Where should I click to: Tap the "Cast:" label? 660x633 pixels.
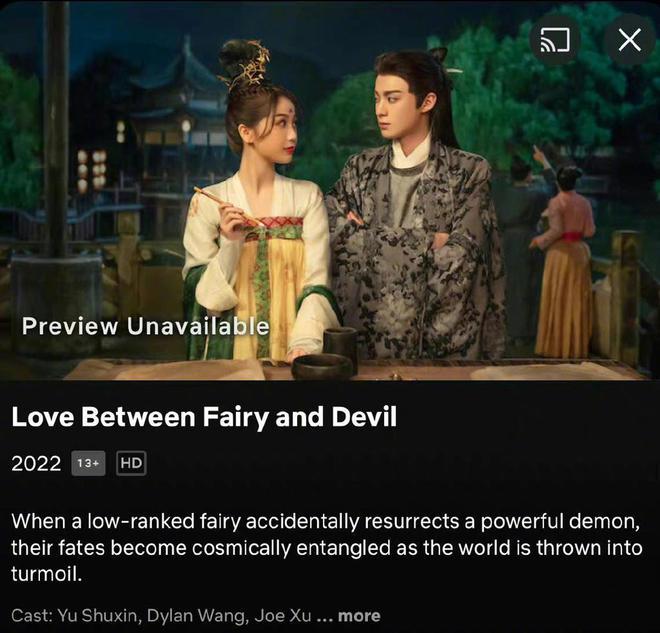point(32,616)
